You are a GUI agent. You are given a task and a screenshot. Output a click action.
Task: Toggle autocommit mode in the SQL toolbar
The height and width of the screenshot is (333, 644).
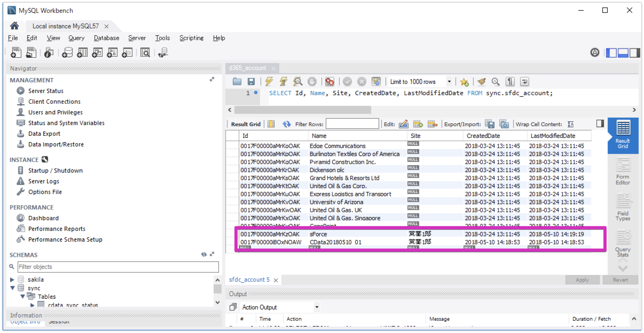pyautogui.click(x=377, y=82)
